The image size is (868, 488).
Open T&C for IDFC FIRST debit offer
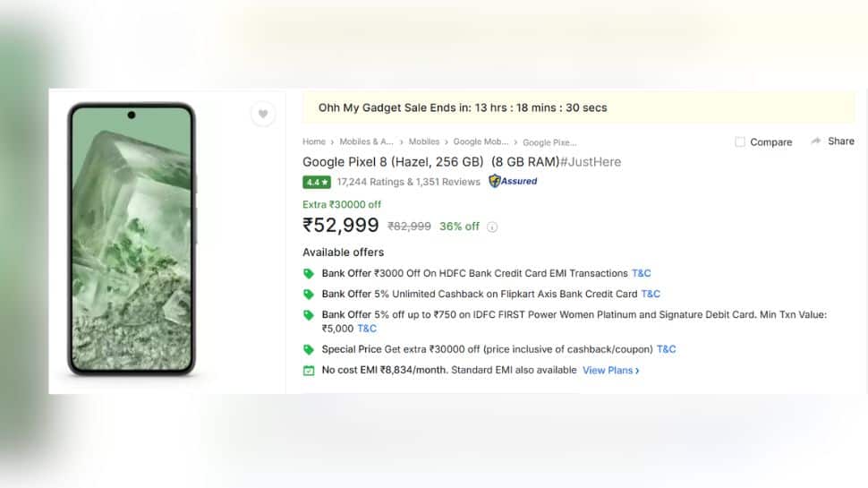(367, 329)
